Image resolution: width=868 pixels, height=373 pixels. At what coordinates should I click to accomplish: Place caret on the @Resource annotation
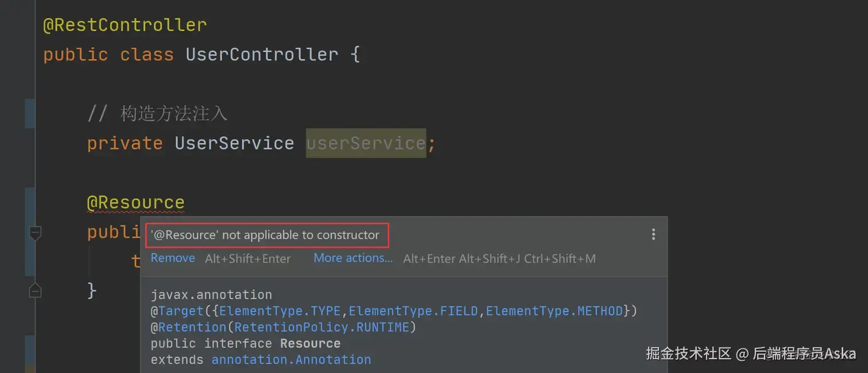pos(135,202)
